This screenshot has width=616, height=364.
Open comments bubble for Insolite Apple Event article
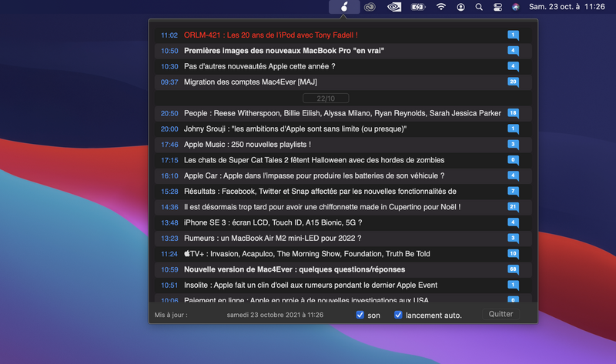point(513,286)
